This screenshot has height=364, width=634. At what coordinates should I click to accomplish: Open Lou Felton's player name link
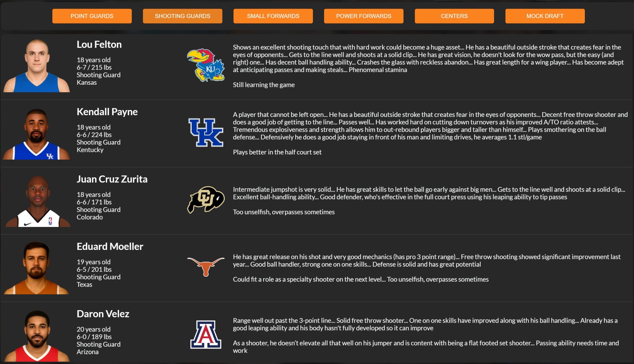(99, 45)
